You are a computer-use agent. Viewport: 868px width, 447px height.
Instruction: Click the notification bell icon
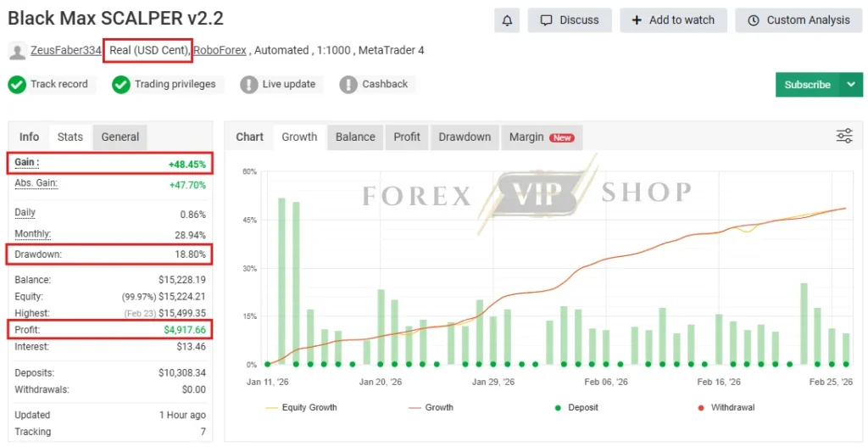coord(507,20)
